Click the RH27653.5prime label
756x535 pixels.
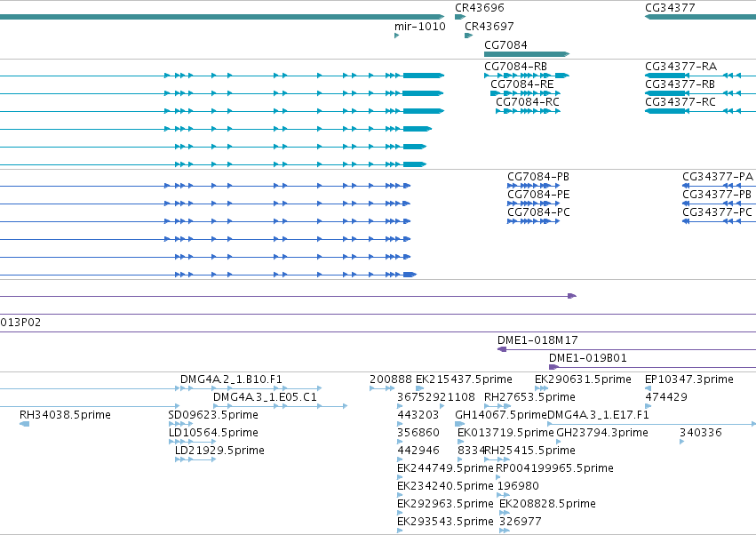pyautogui.click(x=529, y=397)
